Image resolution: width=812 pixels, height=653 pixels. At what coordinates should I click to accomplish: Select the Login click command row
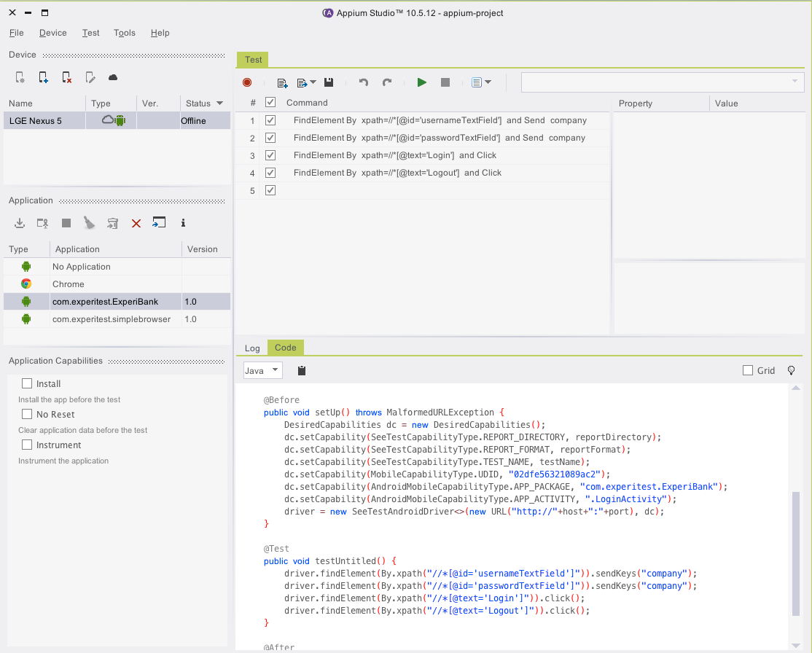click(x=423, y=155)
